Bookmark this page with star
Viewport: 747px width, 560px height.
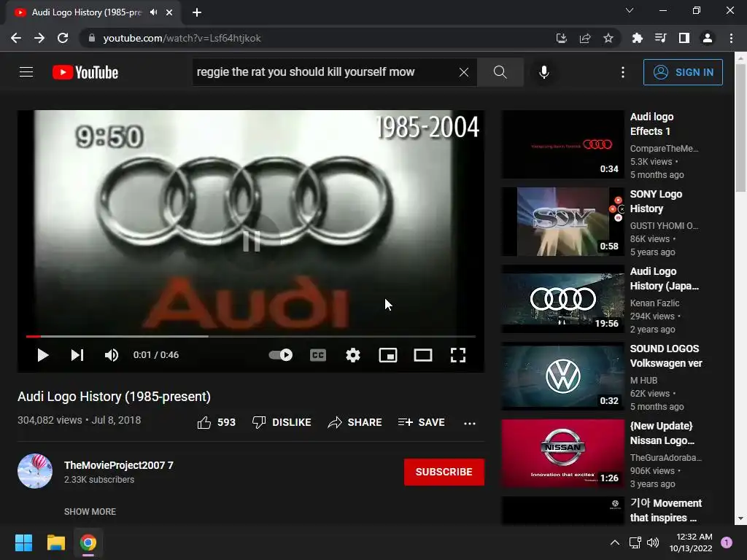coord(608,38)
